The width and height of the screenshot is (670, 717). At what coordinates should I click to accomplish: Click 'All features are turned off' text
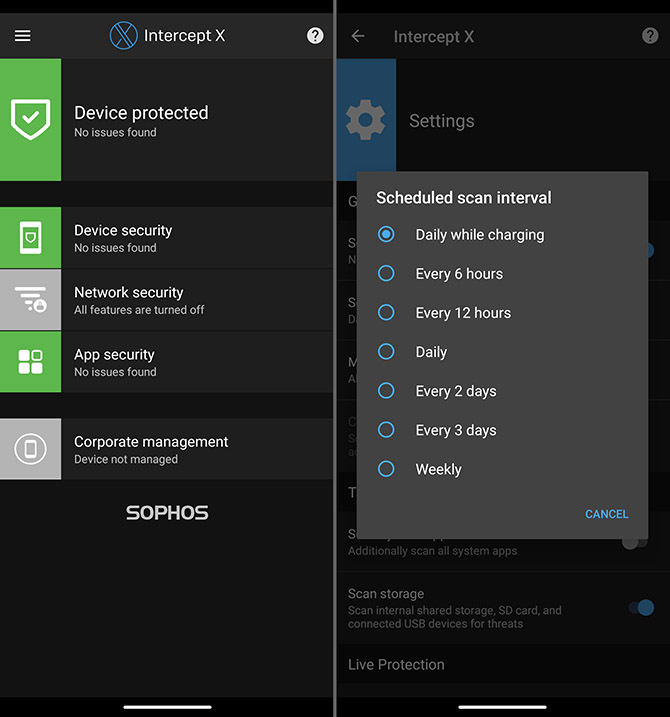pos(139,310)
